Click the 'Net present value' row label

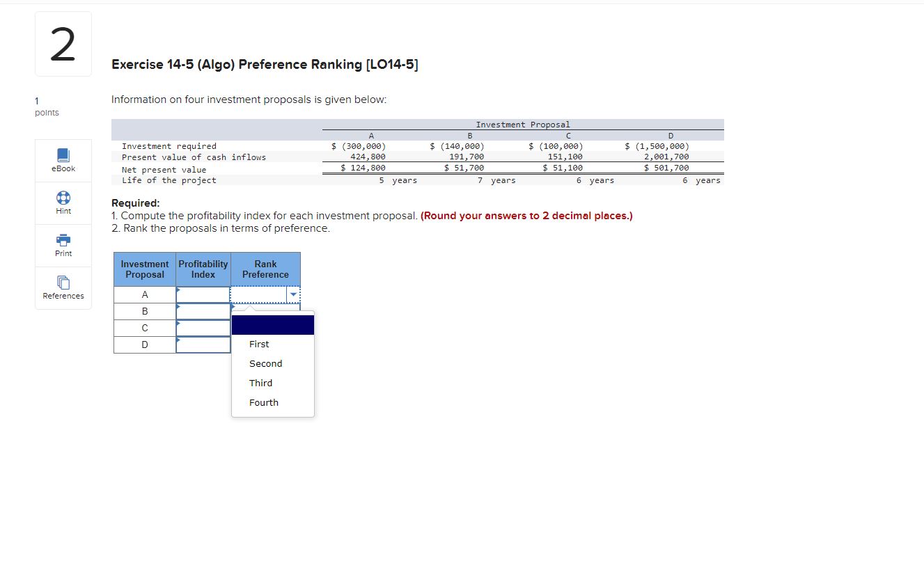coord(164,170)
